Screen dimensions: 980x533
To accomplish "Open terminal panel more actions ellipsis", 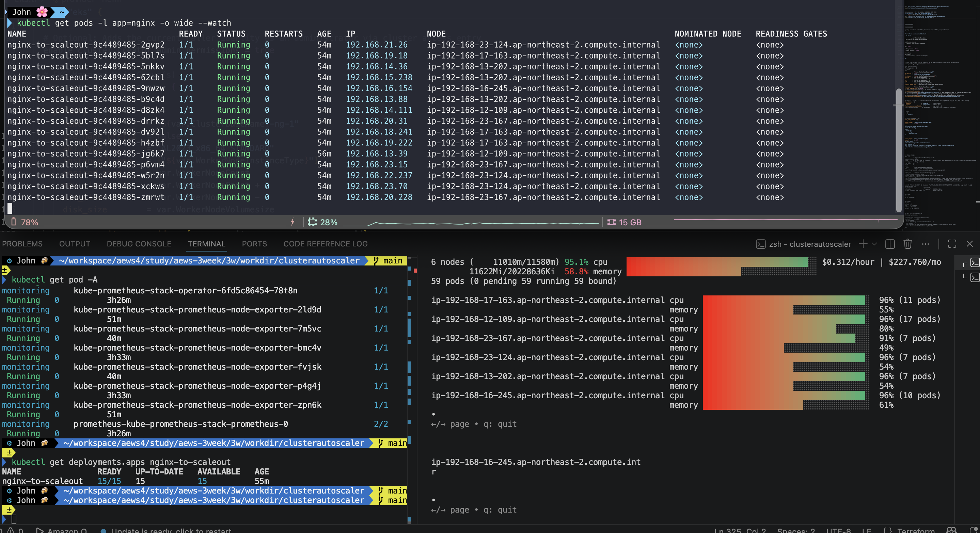I will [x=926, y=244].
